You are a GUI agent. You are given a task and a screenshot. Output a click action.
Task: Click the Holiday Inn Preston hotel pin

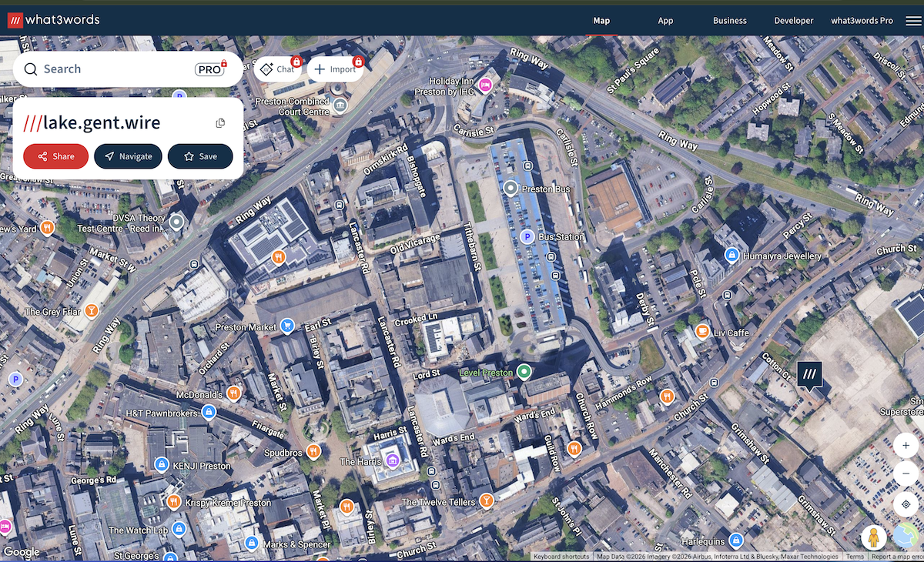[x=485, y=85]
